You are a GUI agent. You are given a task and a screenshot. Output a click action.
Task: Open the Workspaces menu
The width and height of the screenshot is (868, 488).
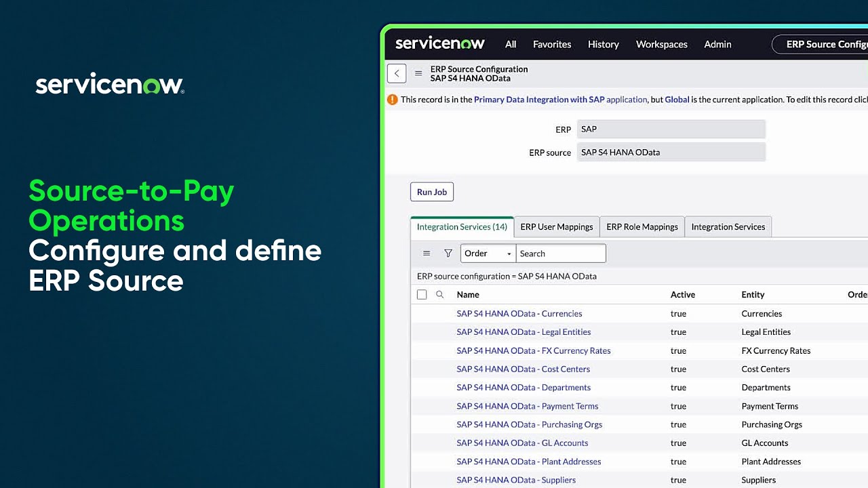coord(661,44)
